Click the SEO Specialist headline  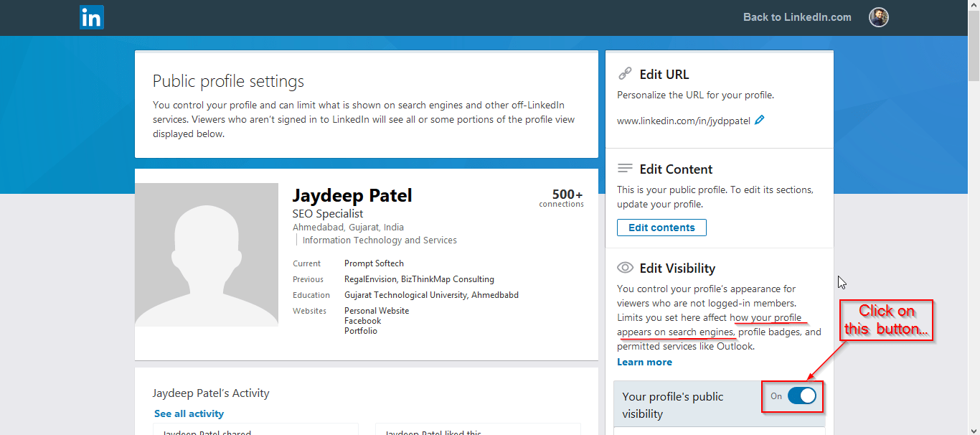click(x=328, y=214)
